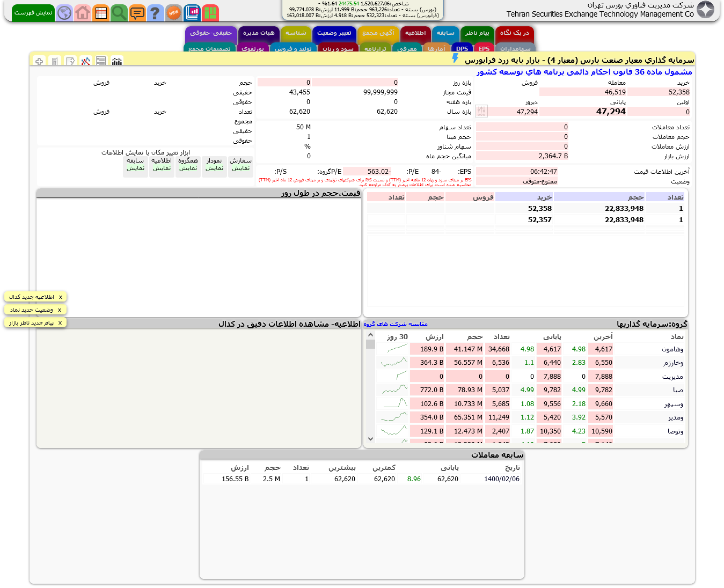Image resolution: width=724 pixels, height=588 pixels.
Task: Open the سهامداران tab
Action: click(x=515, y=48)
